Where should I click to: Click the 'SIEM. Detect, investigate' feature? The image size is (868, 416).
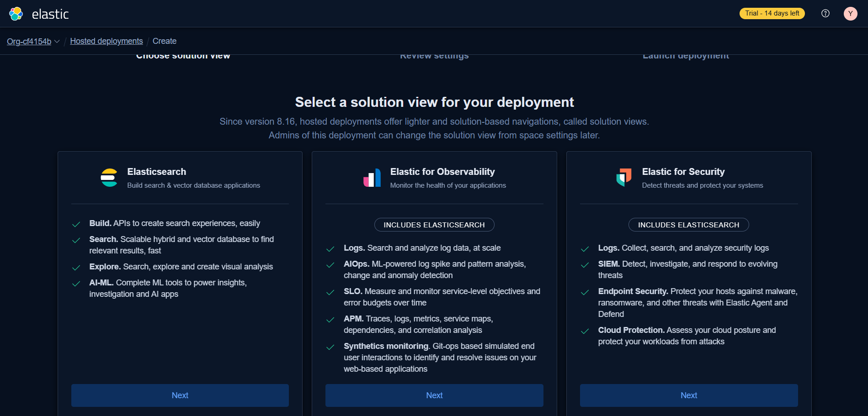tap(688, 269)
